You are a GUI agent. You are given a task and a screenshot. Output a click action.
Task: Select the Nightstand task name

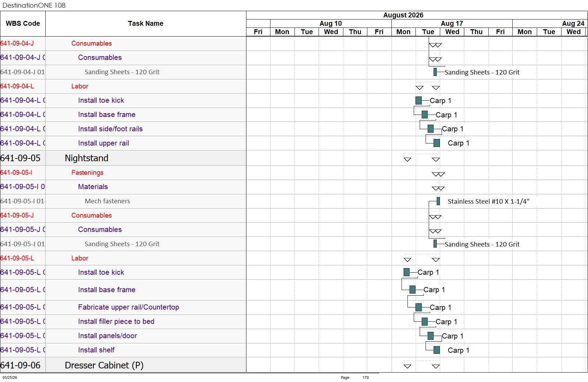pyautogui.click(x=86, y=158)
